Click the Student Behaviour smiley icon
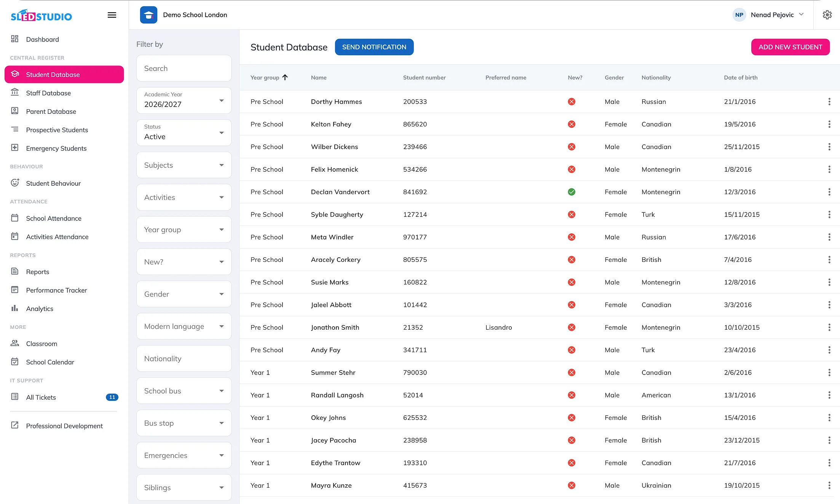 15,183
